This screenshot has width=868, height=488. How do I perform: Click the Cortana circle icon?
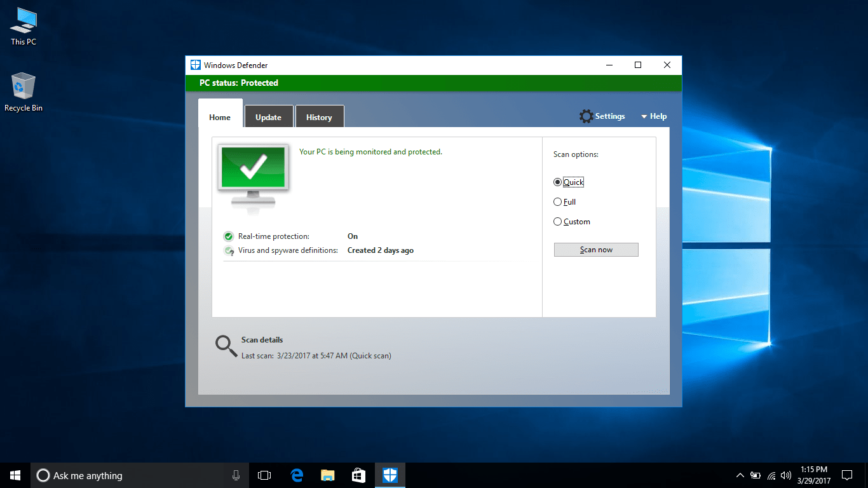pyautogui.click(x=43, y=475)
